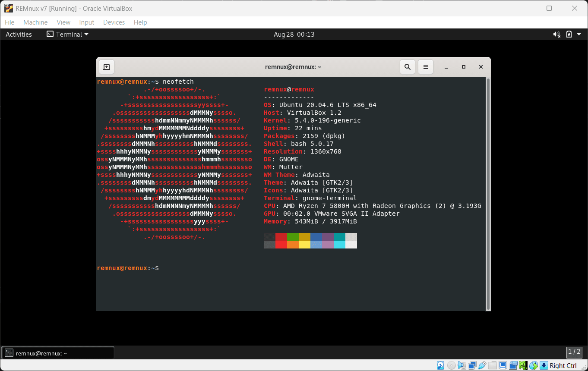
Task: Click the display settings indicator icon
Action: tap(503, 365)
